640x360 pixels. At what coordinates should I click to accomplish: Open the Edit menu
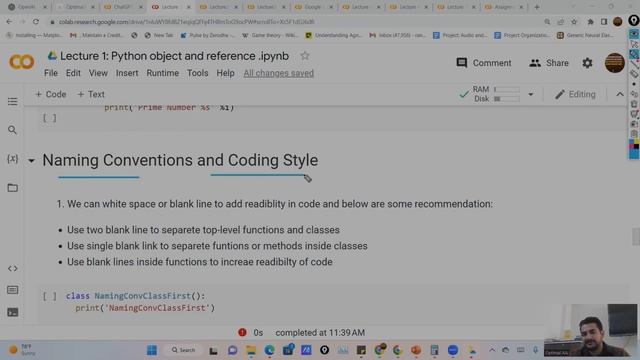73,73
